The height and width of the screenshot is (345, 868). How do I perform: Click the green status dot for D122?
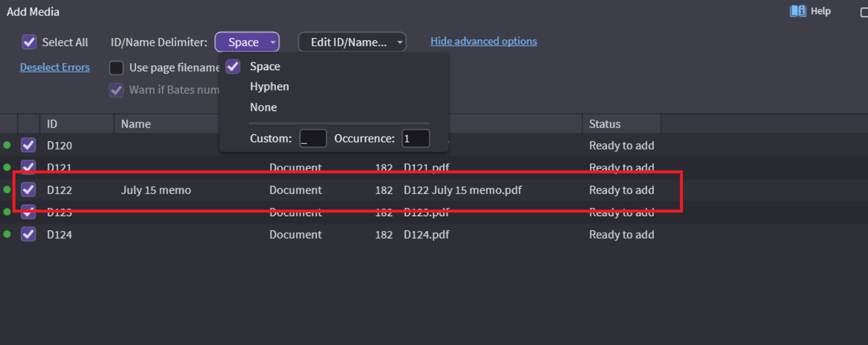click(7, 190)
